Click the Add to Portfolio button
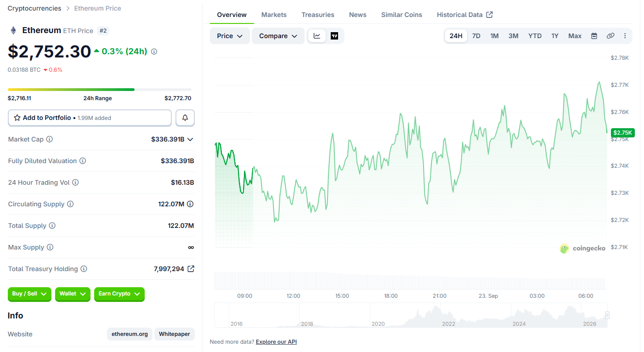The height and width of the screenshot is (352, 644). [90, 118]
